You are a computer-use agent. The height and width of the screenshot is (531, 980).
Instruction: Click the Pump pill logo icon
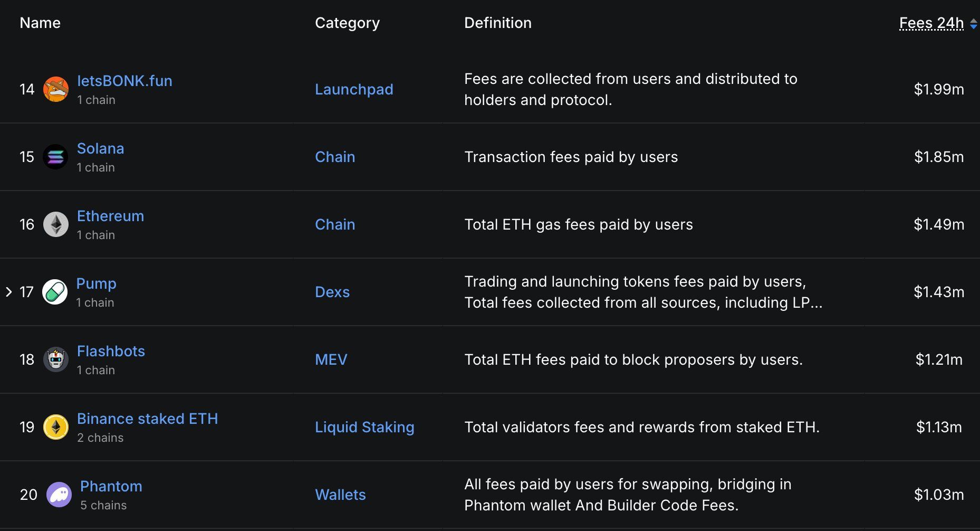click(55, 292)
